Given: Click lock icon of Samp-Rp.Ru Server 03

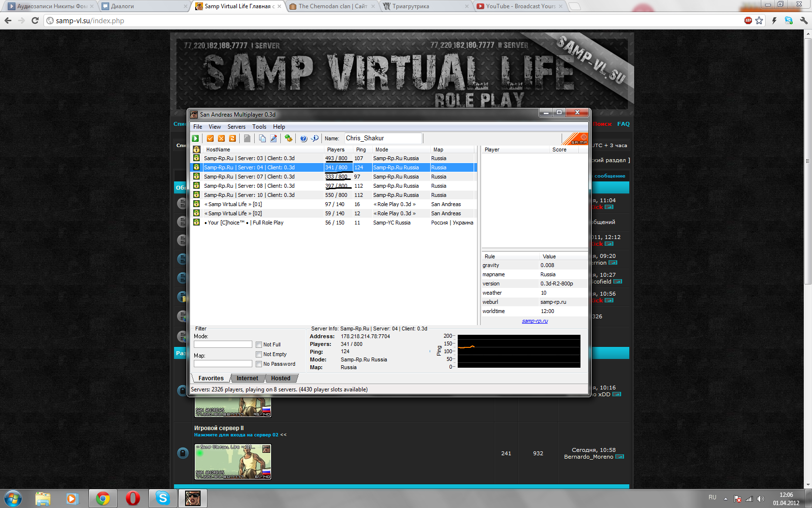Looking at the screenshot, I should pyautogui.click(x=196, y=158).
